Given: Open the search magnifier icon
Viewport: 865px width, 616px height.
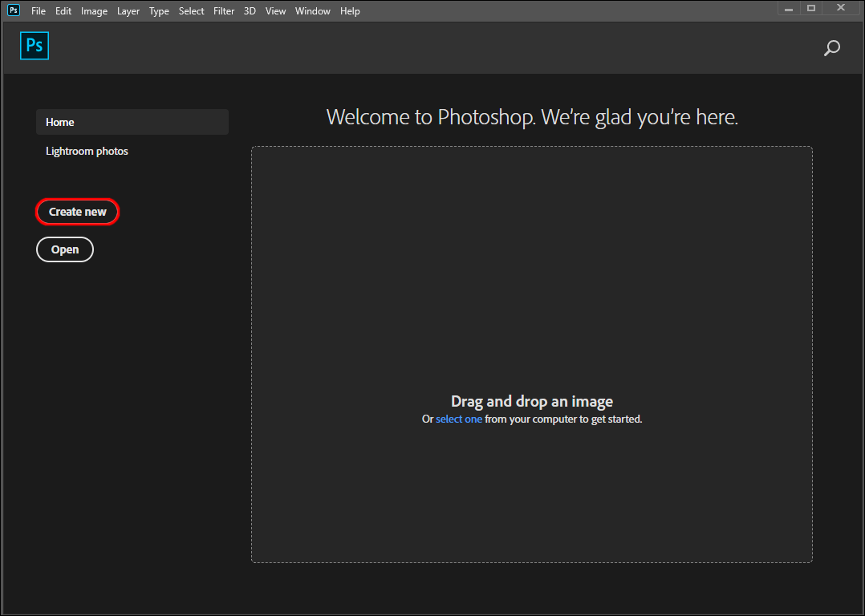Looking at the screenshot, I should (x=832, y=48).
